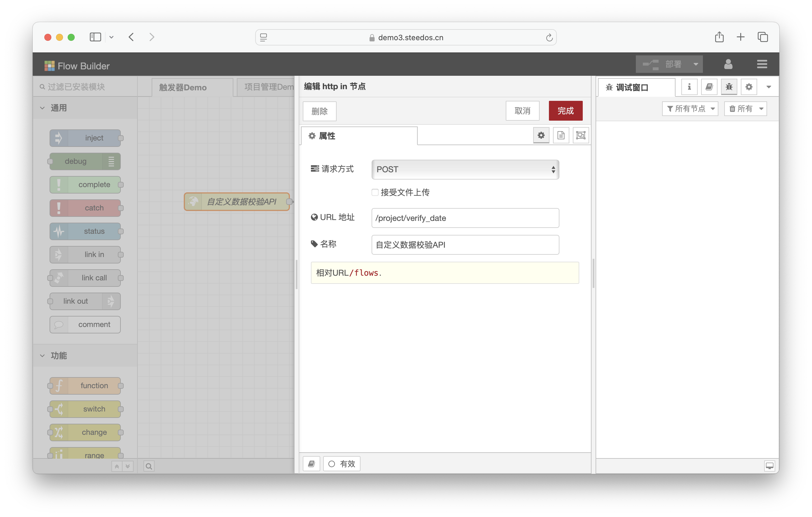Click the demo3.steedos.cn address bar

tap(406, 37)
